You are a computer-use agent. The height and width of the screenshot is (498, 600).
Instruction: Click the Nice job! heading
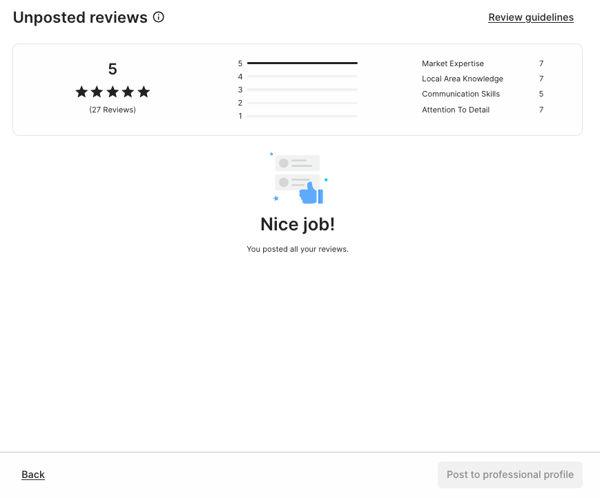(298, 224)
